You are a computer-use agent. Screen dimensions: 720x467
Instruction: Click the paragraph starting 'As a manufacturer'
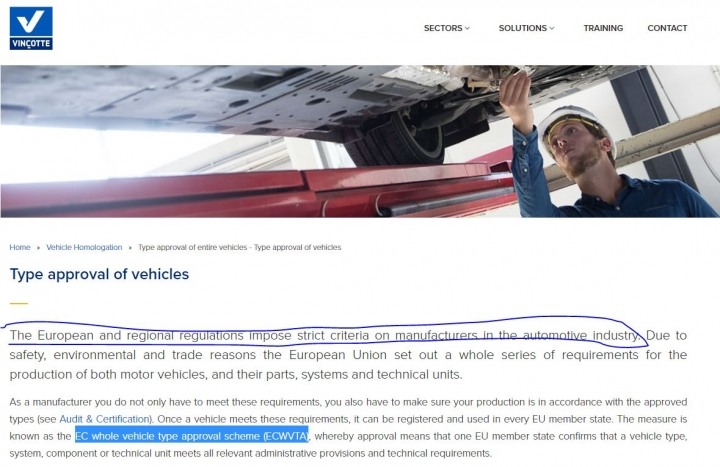348,428
